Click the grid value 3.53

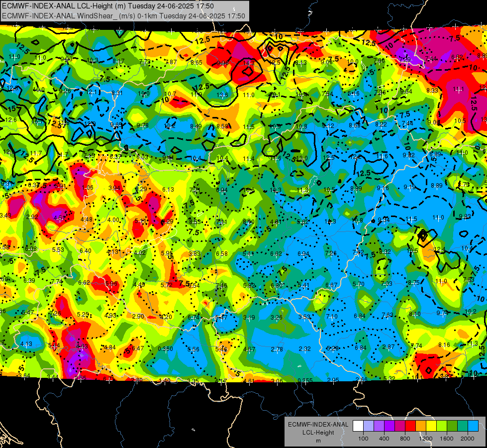pos(304,317)
